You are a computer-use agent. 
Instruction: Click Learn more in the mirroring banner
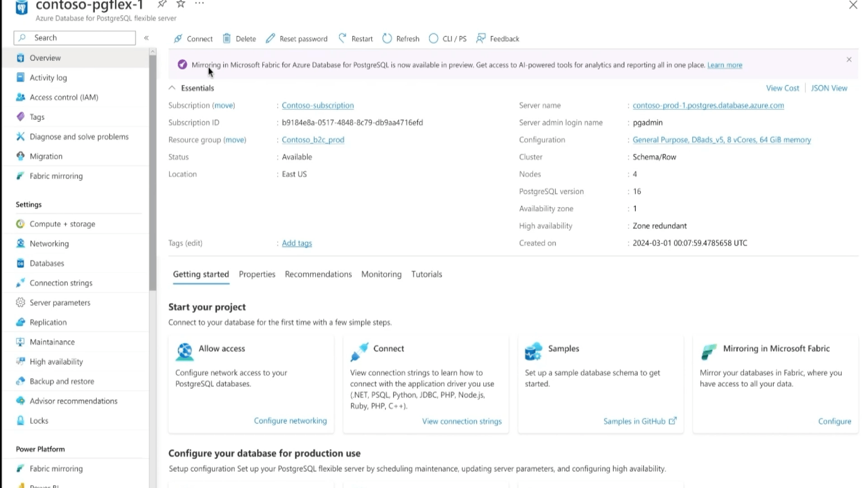tap(725, 65)
